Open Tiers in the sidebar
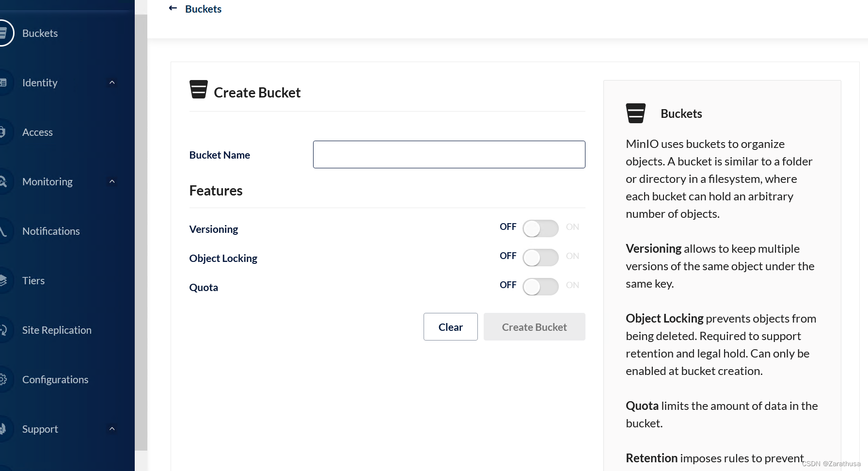The height and width of the screenshot is (471, 868). pyautogui.click(x=33, y=280)
